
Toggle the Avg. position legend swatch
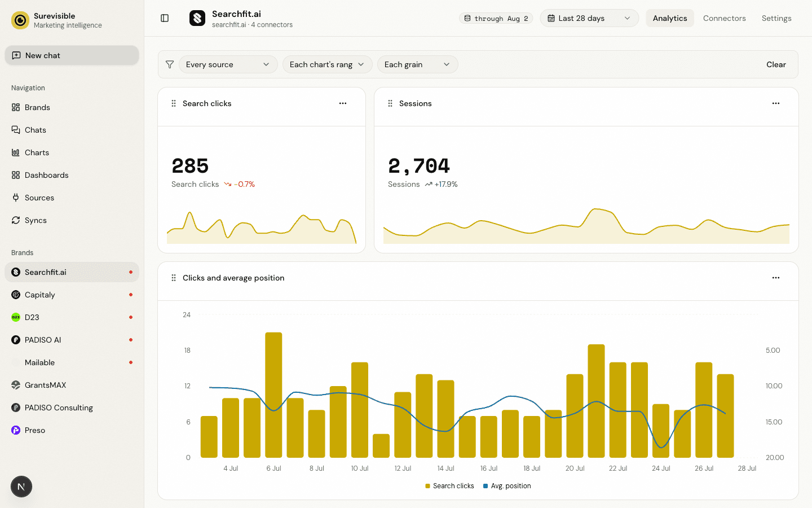point(486,486)
